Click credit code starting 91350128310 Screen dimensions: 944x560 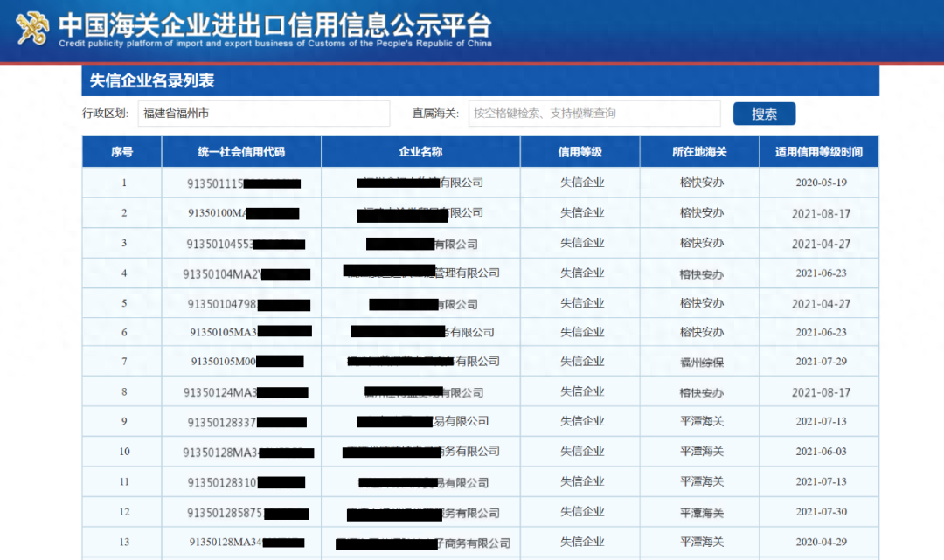coord(246,482)
